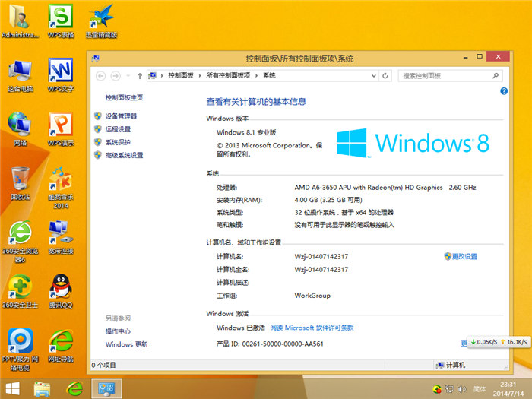The image size is (532, 399).
Task: Click the network speed floating widget
Action: 499,342
